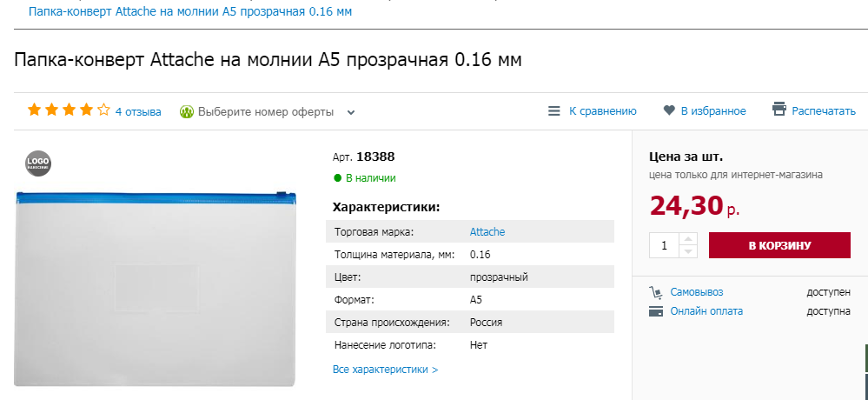Add product К сравнению
The width and height of the screenshot is (868, 400).
602,110
